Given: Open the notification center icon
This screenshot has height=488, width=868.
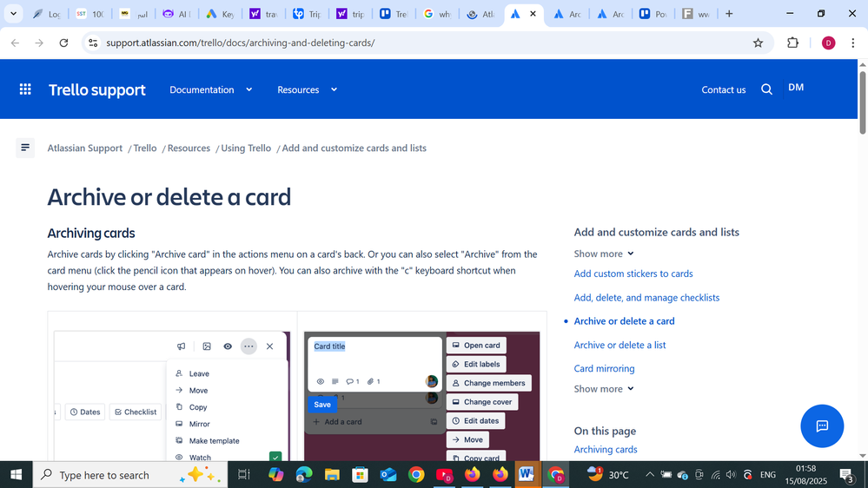Looking at the screenshot, I should [847, 475].
